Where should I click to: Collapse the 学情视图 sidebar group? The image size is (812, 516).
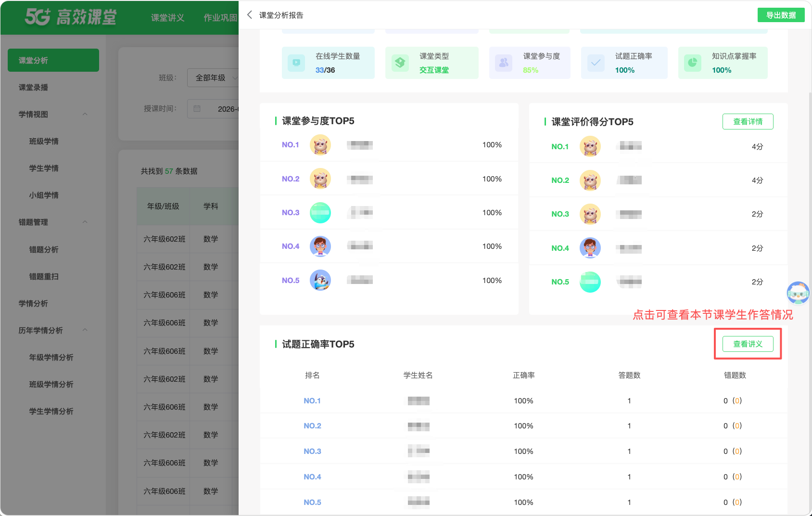tap(85, 114)
